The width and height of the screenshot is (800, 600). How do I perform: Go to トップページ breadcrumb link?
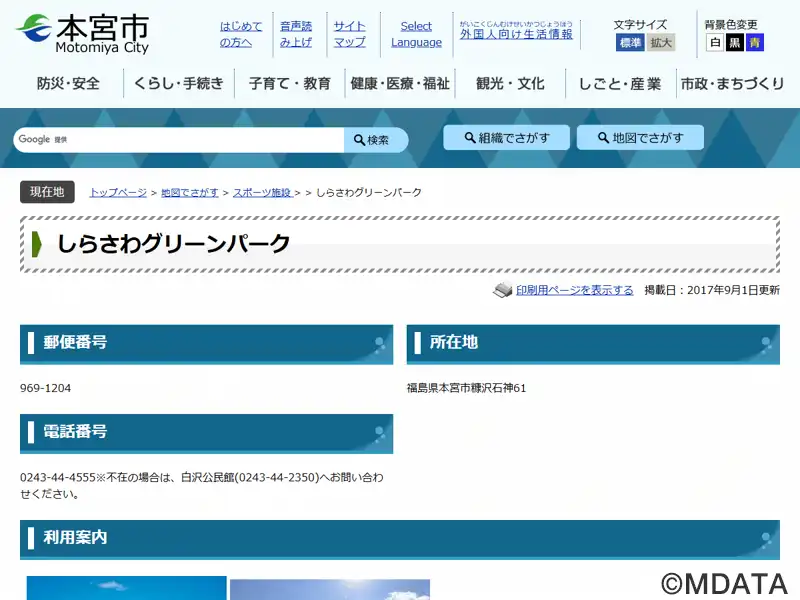click(x=118, y=192)
